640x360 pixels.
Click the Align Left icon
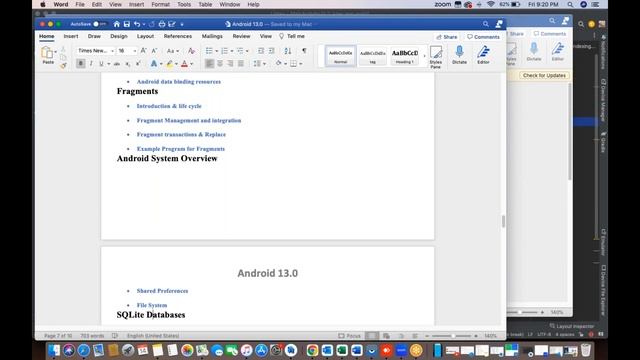(x=209, y=64)
